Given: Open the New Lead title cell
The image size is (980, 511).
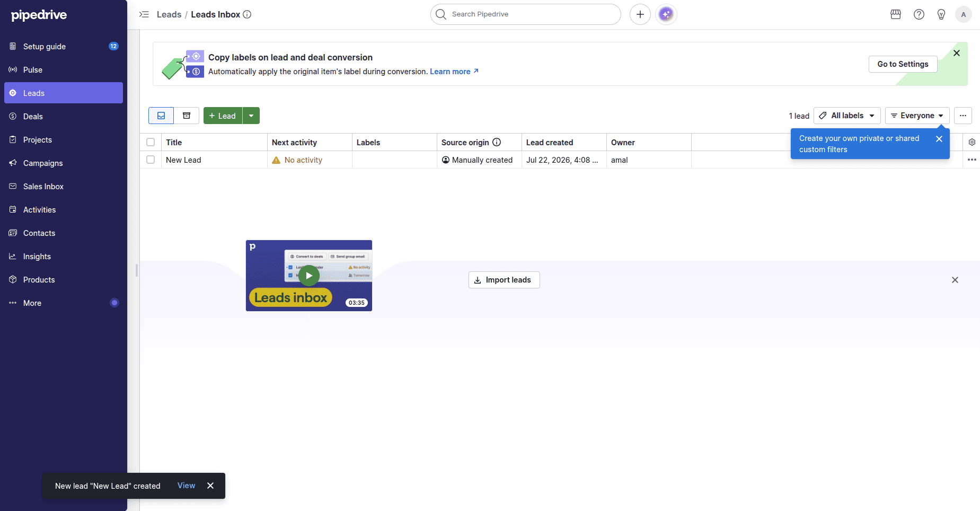Looking at the screenshot, I should [214, 160].
